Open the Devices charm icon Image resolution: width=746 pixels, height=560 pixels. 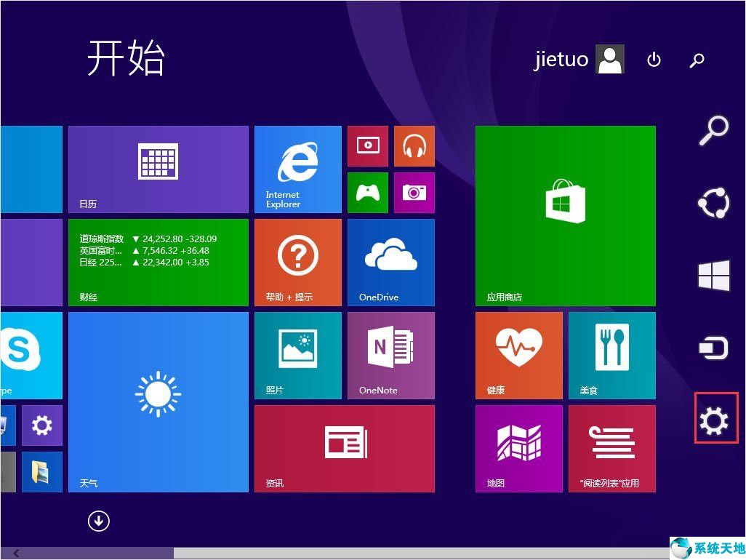coord(714,348)
